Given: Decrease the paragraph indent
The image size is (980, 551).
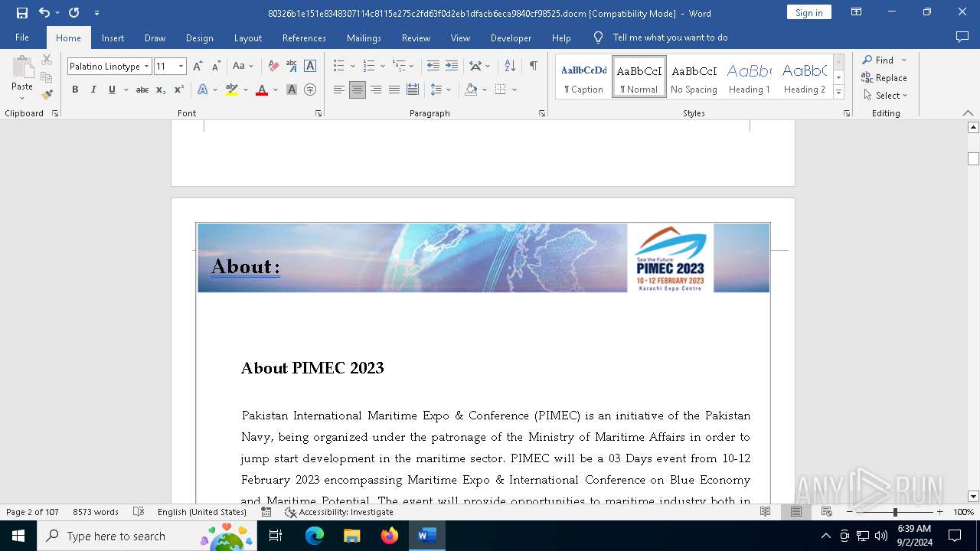Looking at the screenshot, I should click(x=433, y=67).
